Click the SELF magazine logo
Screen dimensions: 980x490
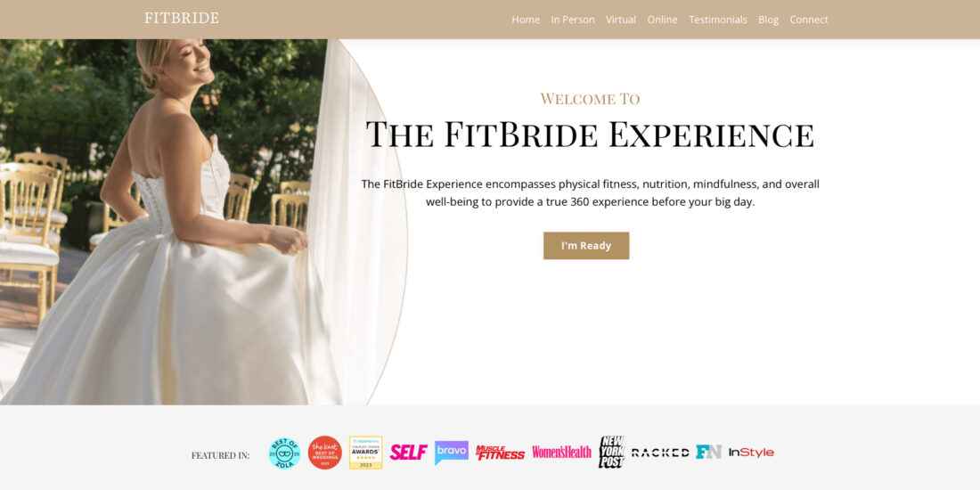pyautogui.click(x=409, y=453)
